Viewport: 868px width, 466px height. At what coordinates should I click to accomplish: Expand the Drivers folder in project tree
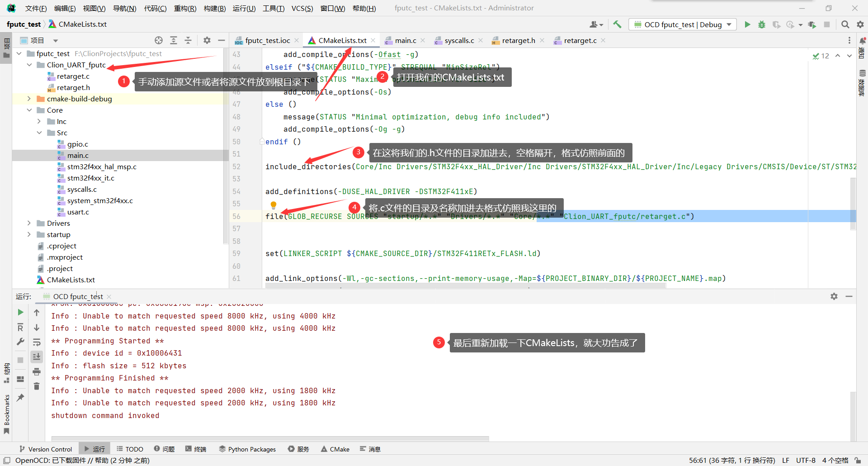point(29,223)
